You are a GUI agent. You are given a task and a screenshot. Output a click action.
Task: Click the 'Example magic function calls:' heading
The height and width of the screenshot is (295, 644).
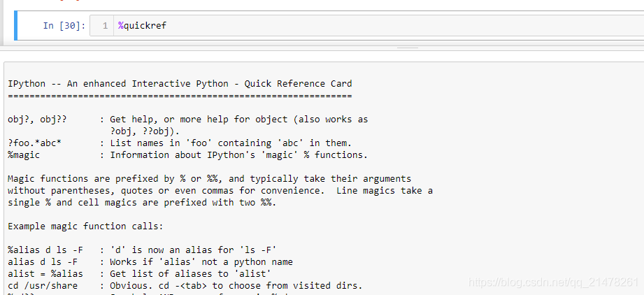(85, 226)
